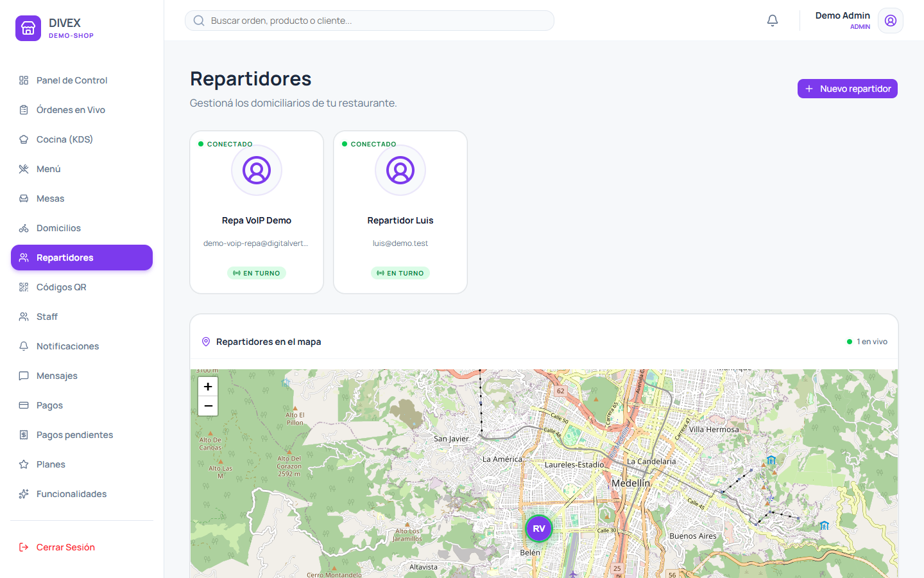Click the RV courier marker on the map
The image size is (924, 578).
(539, 529)
